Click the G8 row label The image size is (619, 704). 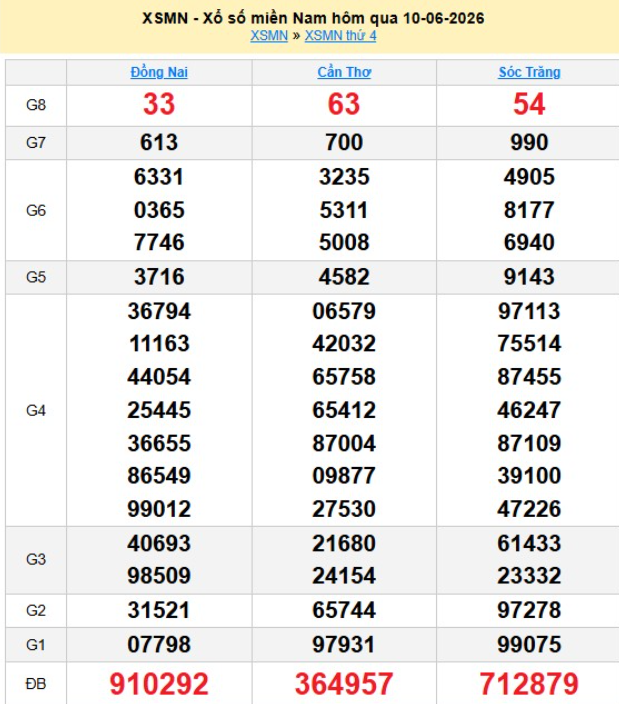coord(36,105)
